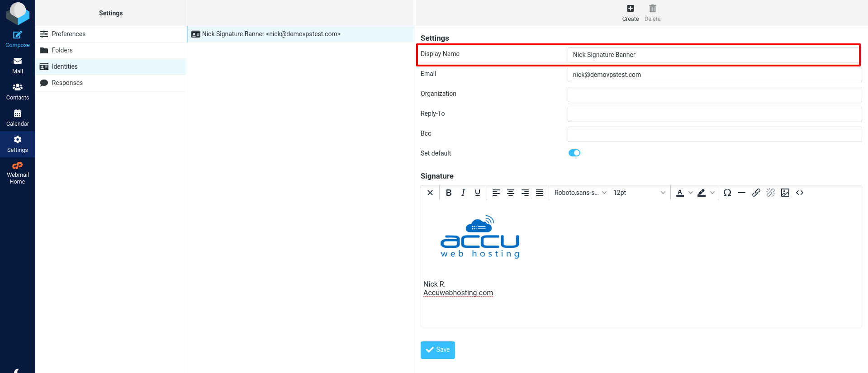Select the Nick Signature Banner identity
868x373 pixels.
coord(301,34)
